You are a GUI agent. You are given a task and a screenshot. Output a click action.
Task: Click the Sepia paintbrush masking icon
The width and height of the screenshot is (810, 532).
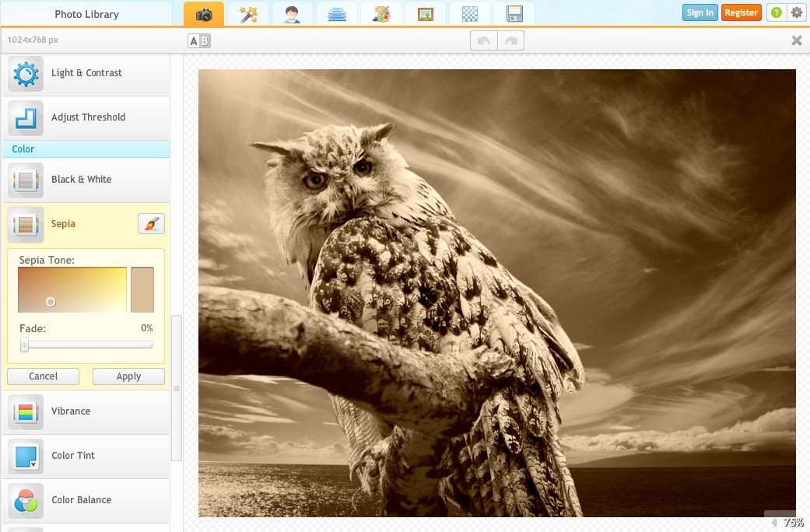point(151,223)
